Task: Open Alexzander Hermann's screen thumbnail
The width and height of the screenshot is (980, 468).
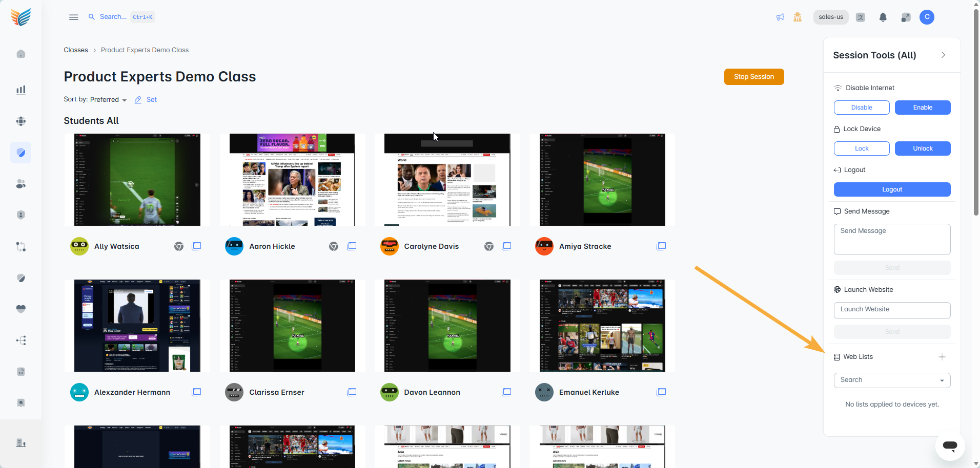Action: click(x=137, y=326)
